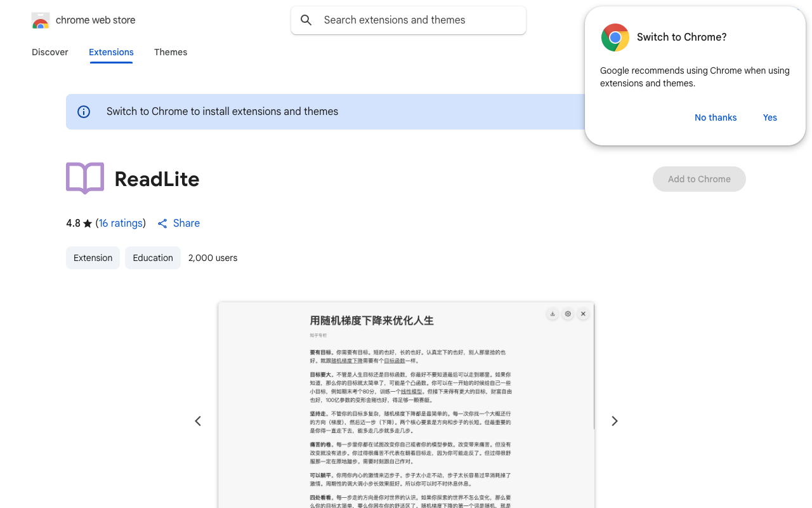Switch to the Themes tab

point(171,52)
